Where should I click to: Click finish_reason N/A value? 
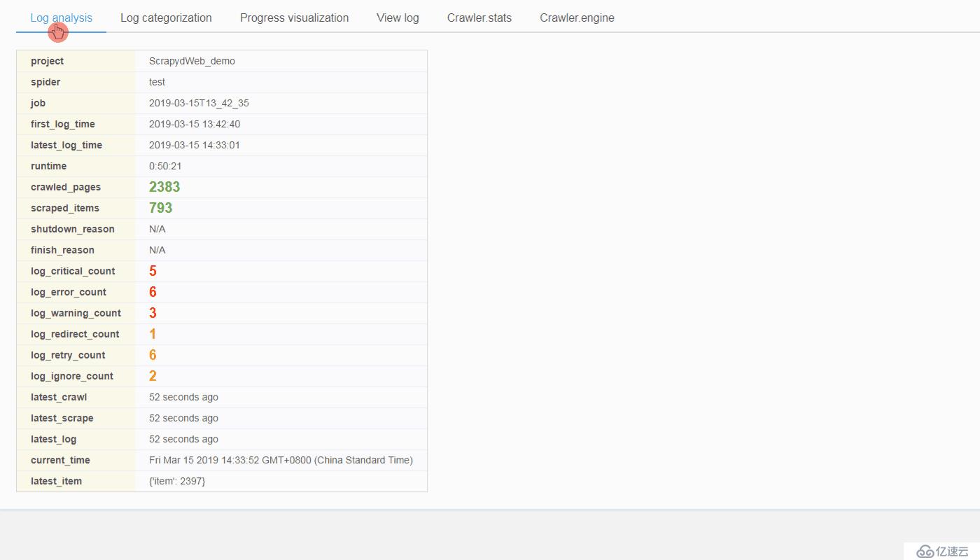pyautogui.click(x=157, y=250)
